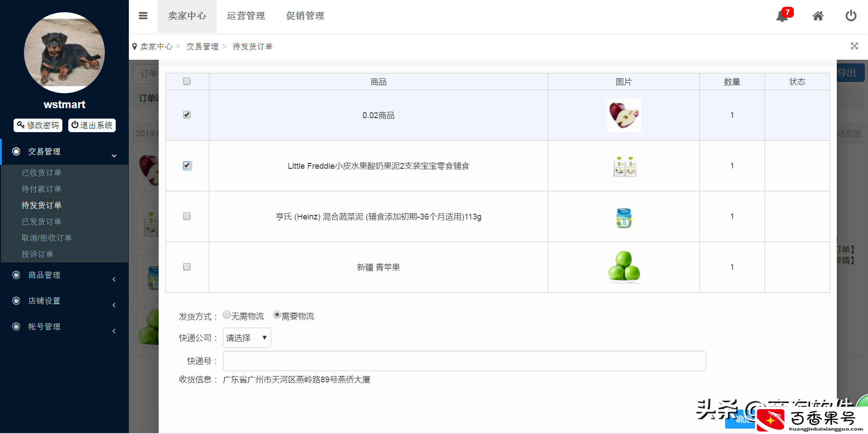Collapse the 交易管理 menu chevron
Image resolution: width=868 pixels, height=434 pixels.
point(114,156)
